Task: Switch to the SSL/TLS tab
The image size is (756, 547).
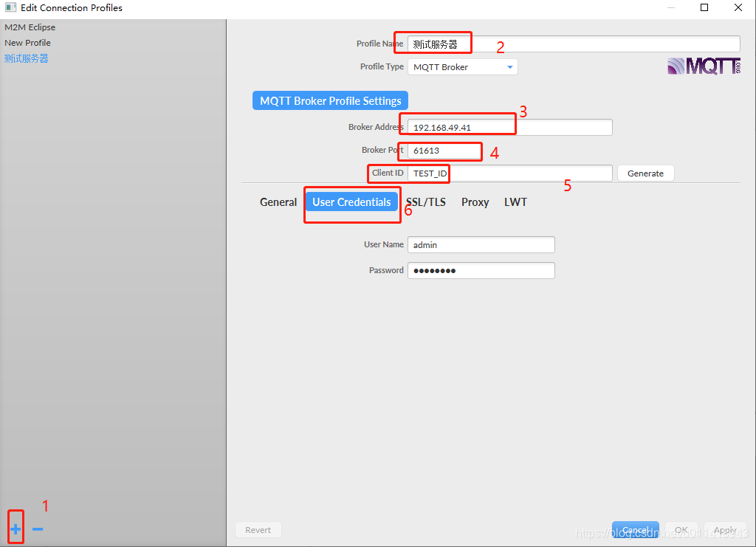Action: point(426,202)
